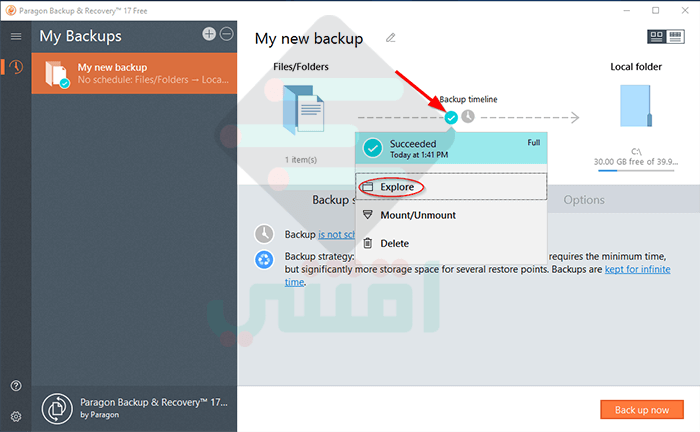This screenshot has height=432, width=700.
Task: Open the hamburger menu in the sidebar
Action: (16, 36)
